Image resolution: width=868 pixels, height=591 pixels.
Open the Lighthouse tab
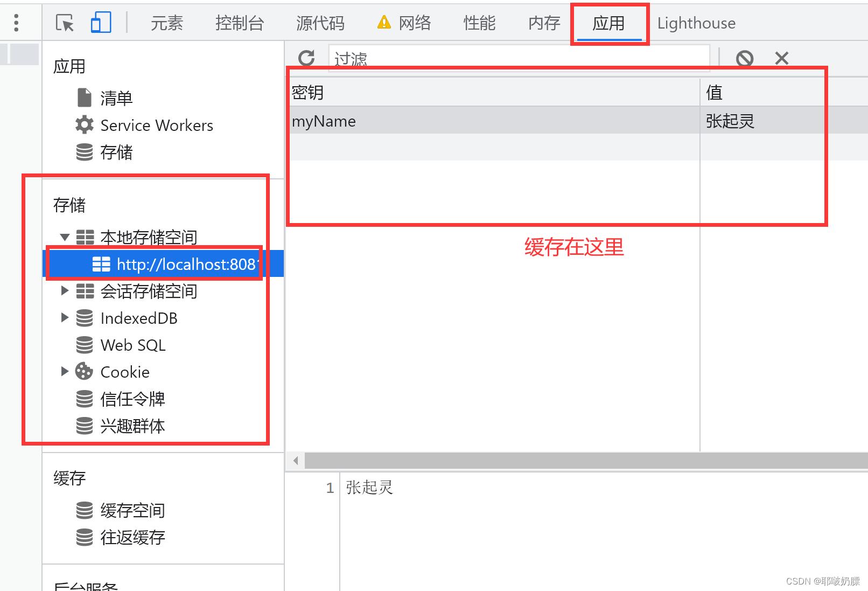(x=696, y=23)
